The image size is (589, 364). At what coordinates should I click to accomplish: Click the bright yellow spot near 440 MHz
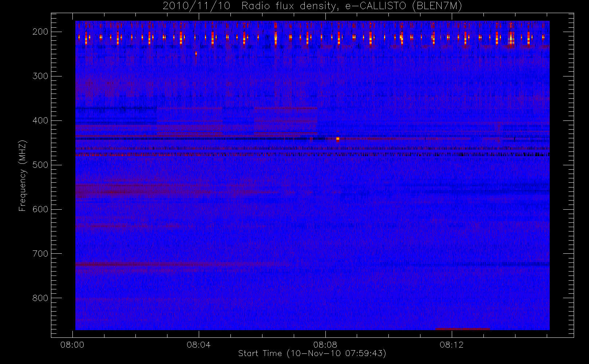point(338,139)
